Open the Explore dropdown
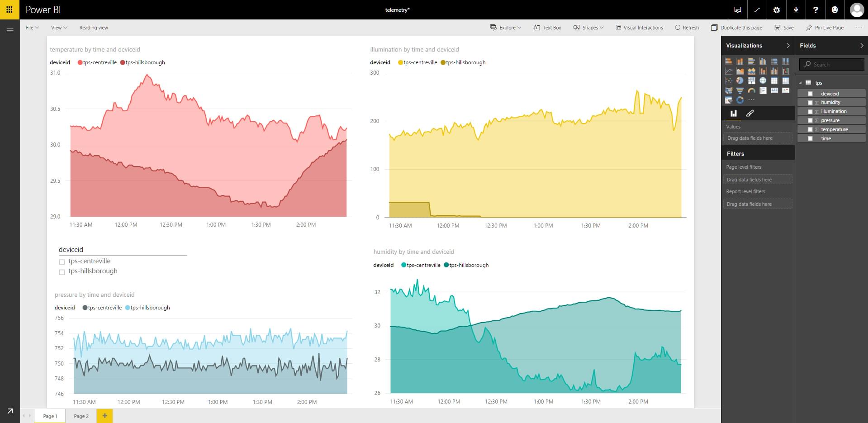Image resolution: width=868 pixels, height=423 pixels. point(506,28)
